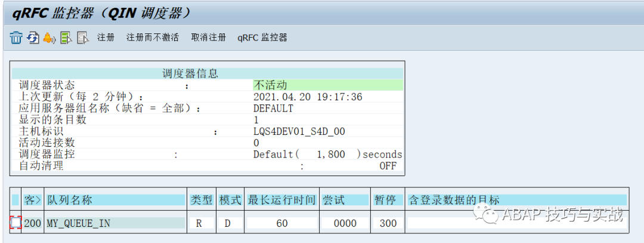Click the 最长运行时间 column header
644x243 pixels.
(x=281, y=200)
